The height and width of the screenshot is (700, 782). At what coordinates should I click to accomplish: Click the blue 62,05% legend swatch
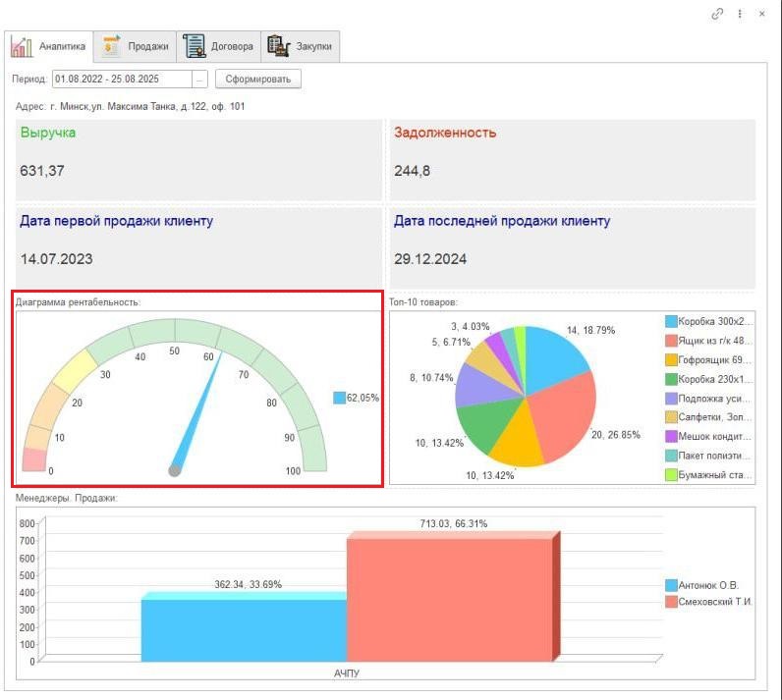(x=339, y=398)
